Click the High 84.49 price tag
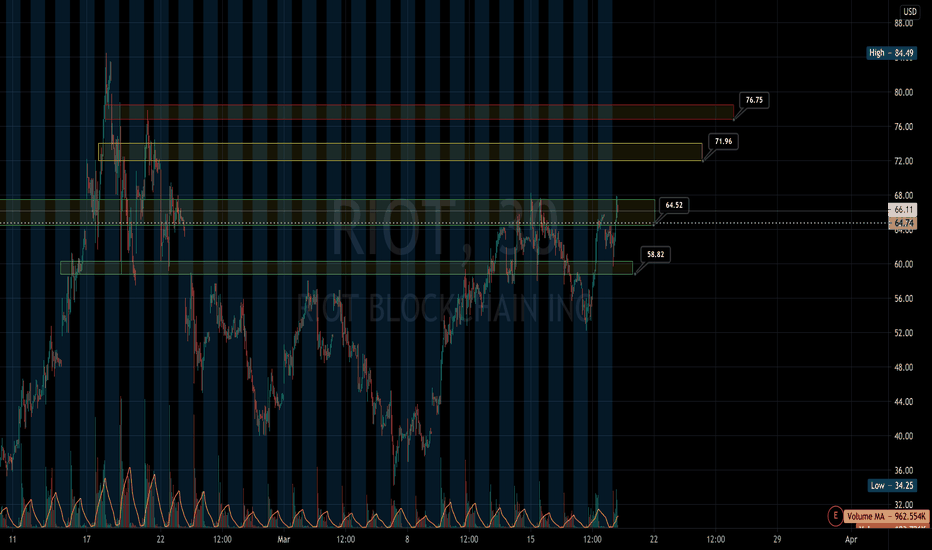Screen dimensions: 932x550 891,53
